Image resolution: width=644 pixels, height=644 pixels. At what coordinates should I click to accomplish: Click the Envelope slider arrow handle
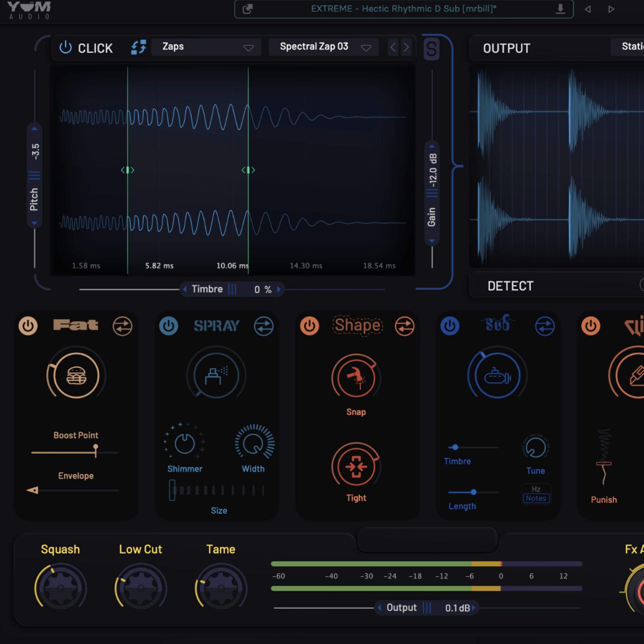(x=33, y=490)
